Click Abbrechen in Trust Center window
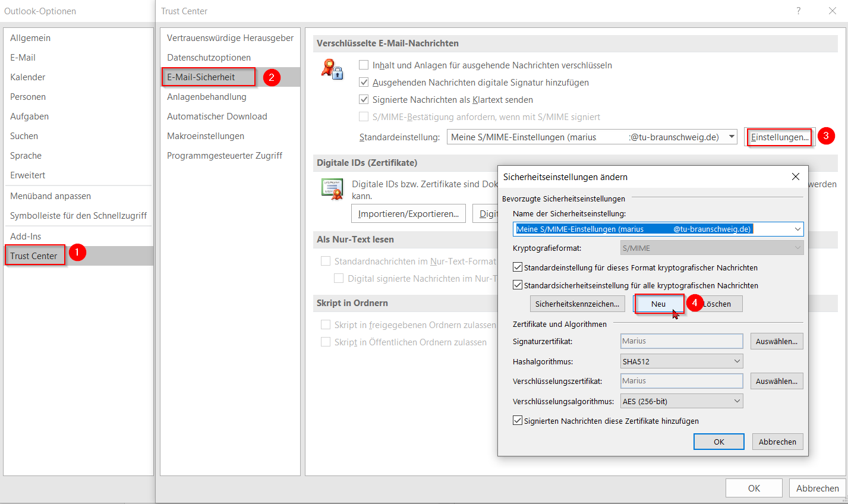The width and height of the screenshot is (848, 504). [818, 488]
